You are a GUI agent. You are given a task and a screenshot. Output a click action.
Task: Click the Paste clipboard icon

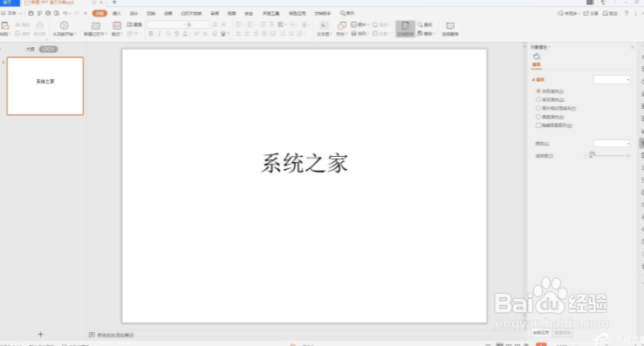pyautogui.click(x=5, y=25)
